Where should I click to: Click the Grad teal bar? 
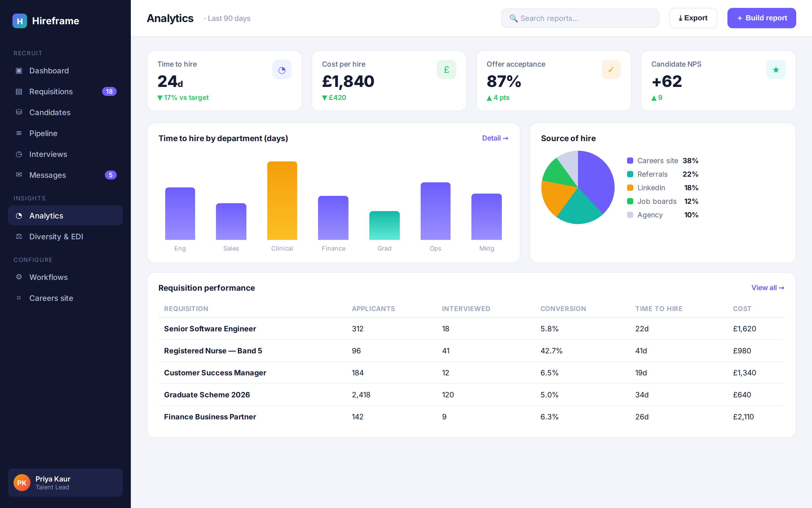coord(385,225)
